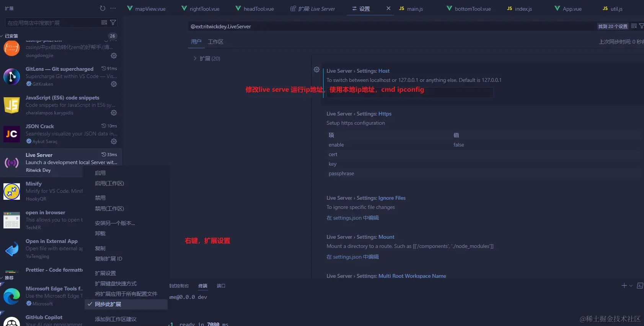Close the 设置 tab

point(388,8)
